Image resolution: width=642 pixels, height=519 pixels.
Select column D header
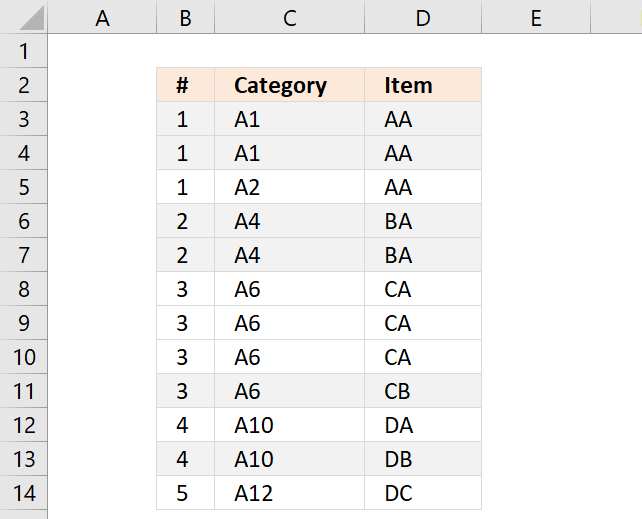pyautogui.click(x=423, y=16)
